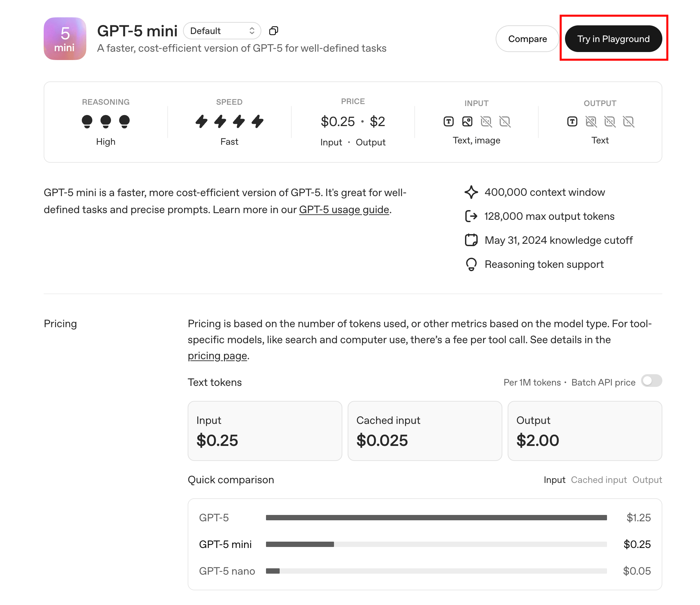
Task: Open the GPT-5 usage guide link
Action: click(344, 210)
